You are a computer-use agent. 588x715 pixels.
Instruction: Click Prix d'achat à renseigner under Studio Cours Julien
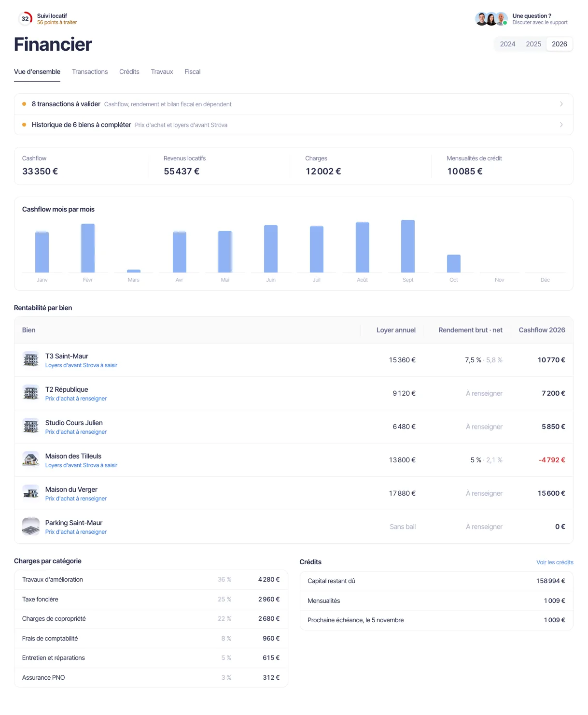tap(76, 432)
